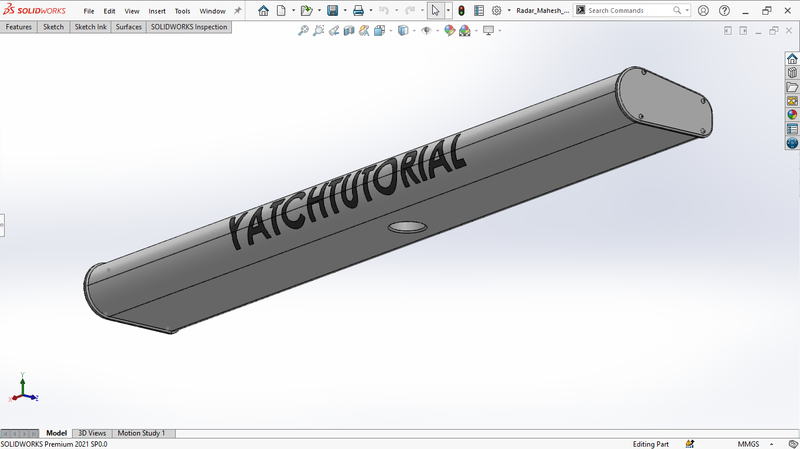Expand the View Settings dropdown arrow
Viewport: 800px width, 449px height.
499,31
